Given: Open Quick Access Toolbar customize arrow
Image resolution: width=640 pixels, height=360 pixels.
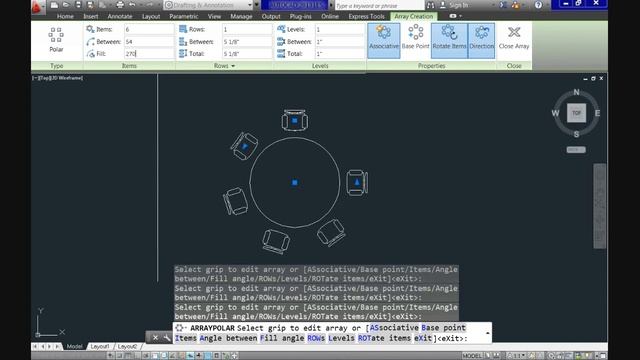Looking at the screenshot, I should click(257, 5).
